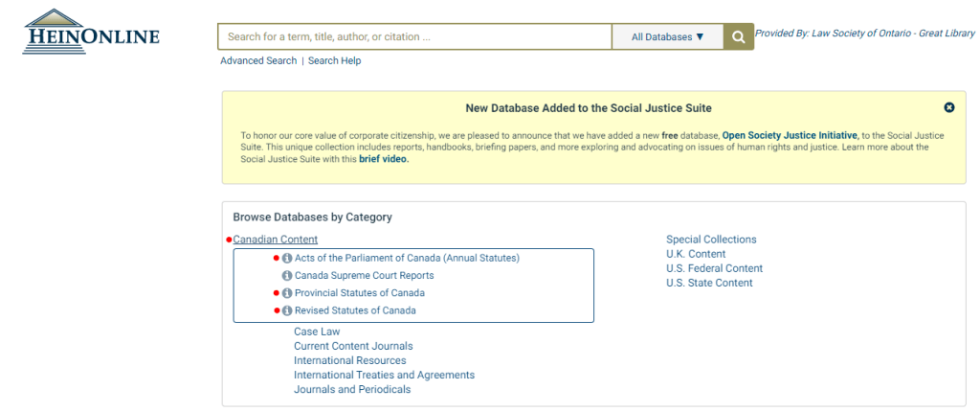Open Acts of the Parliament of Canada database
This screenshot has width=980, height=412.
(x=407, y=258)
